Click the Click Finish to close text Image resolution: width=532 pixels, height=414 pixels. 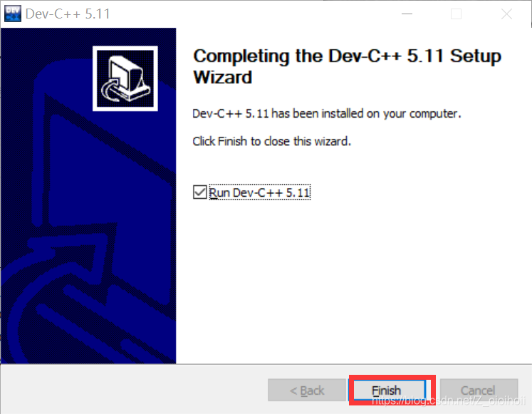(x=271, y=141)
